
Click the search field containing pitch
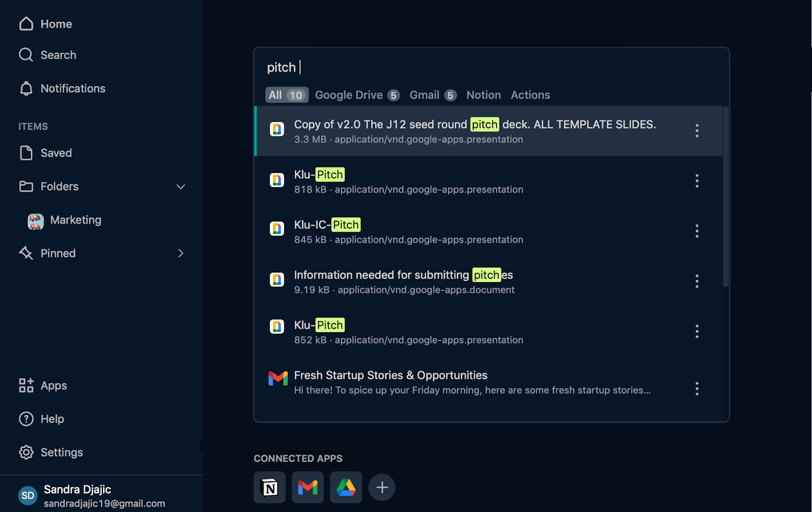[489, 68]
